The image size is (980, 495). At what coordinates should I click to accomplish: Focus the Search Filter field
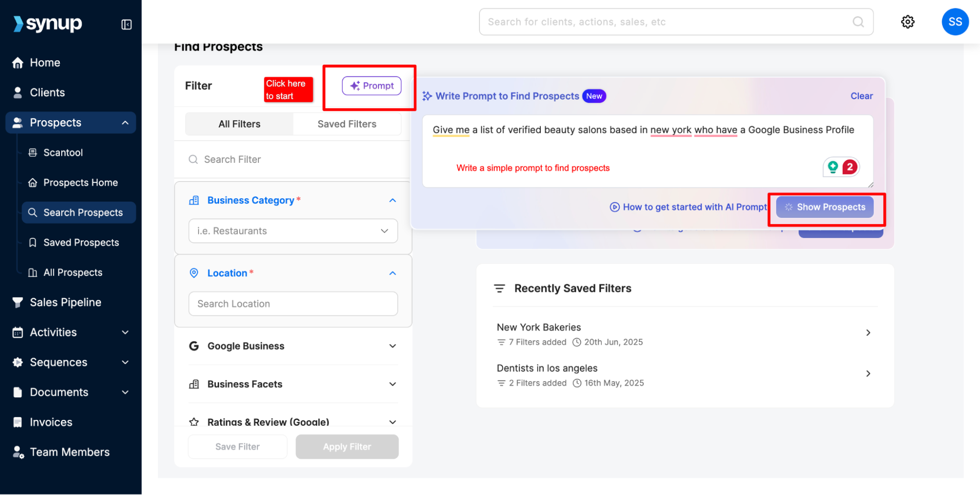[293, 159]
